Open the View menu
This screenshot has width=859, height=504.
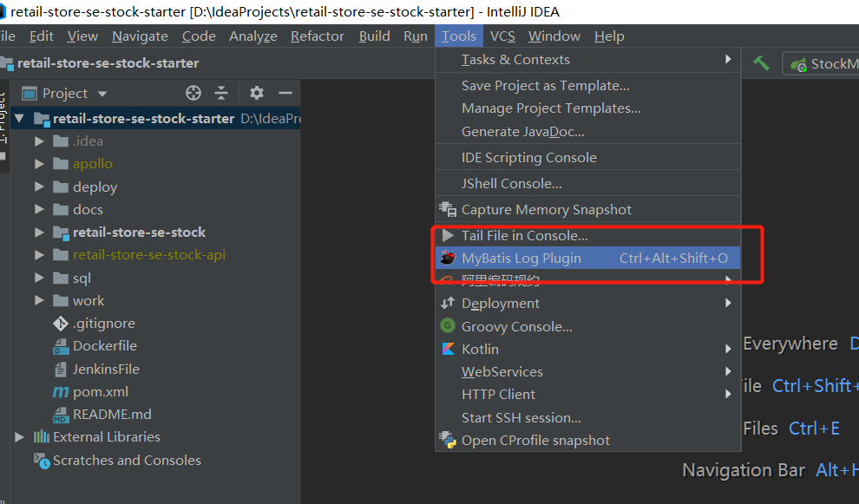point(82,36)
